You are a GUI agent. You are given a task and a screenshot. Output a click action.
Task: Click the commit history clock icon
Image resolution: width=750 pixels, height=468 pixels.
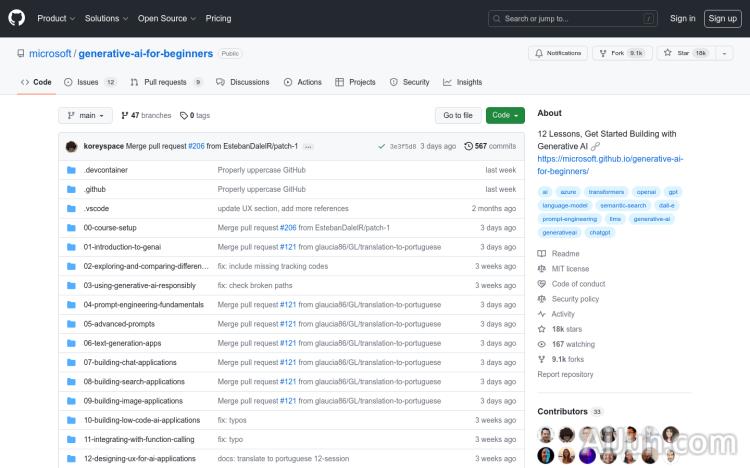click(x=469, y=146)
